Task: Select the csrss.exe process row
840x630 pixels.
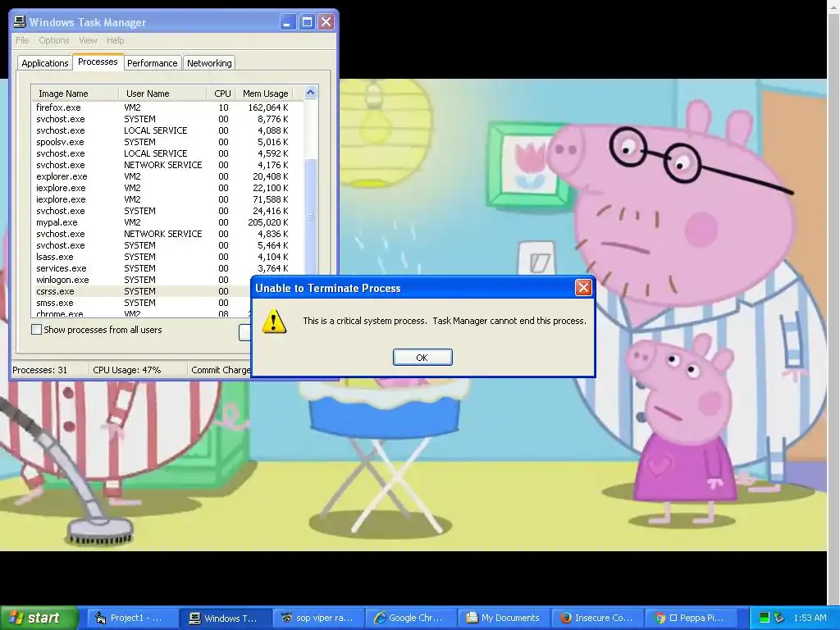Action: [142, 291]
